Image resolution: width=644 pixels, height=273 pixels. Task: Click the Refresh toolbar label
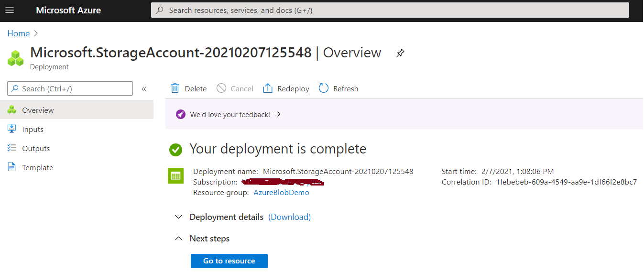(346, 88)
